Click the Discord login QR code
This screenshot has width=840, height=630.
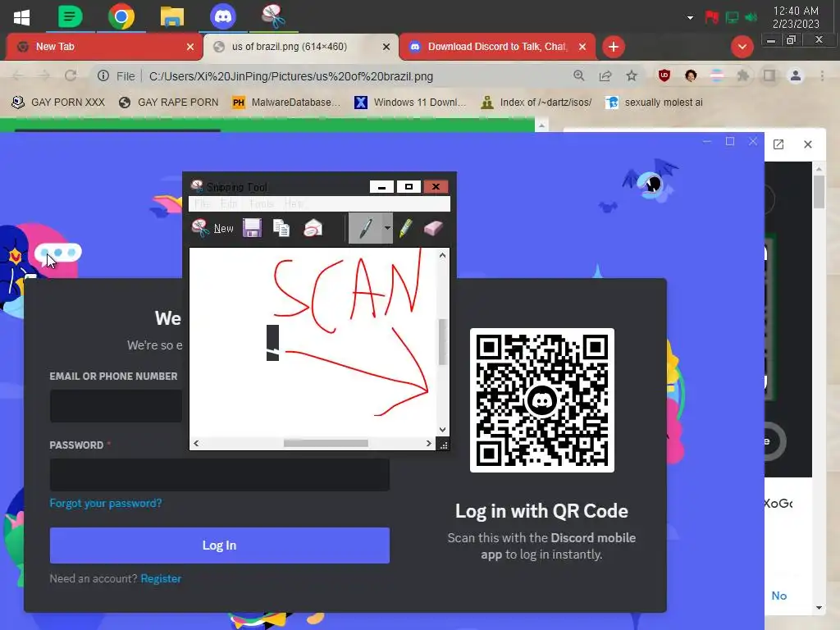pyautogui.click(x=541, y=400)
